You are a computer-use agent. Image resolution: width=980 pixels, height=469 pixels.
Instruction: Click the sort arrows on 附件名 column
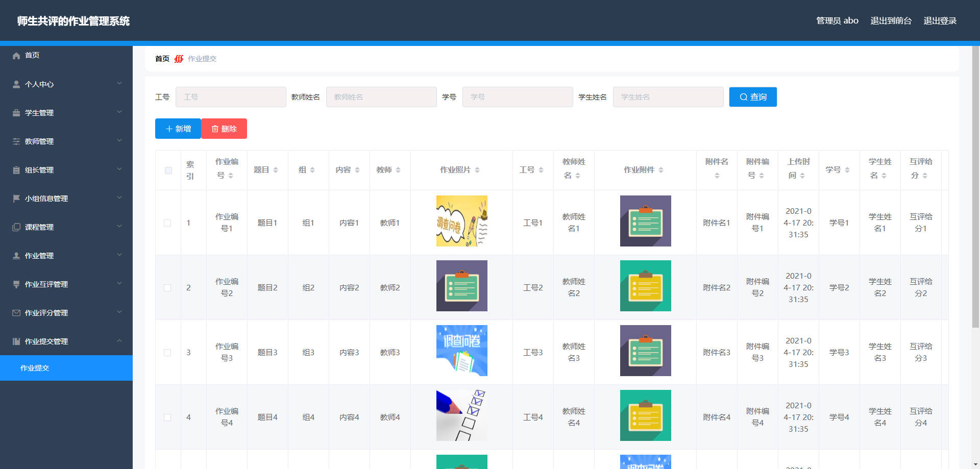[717, 176]
